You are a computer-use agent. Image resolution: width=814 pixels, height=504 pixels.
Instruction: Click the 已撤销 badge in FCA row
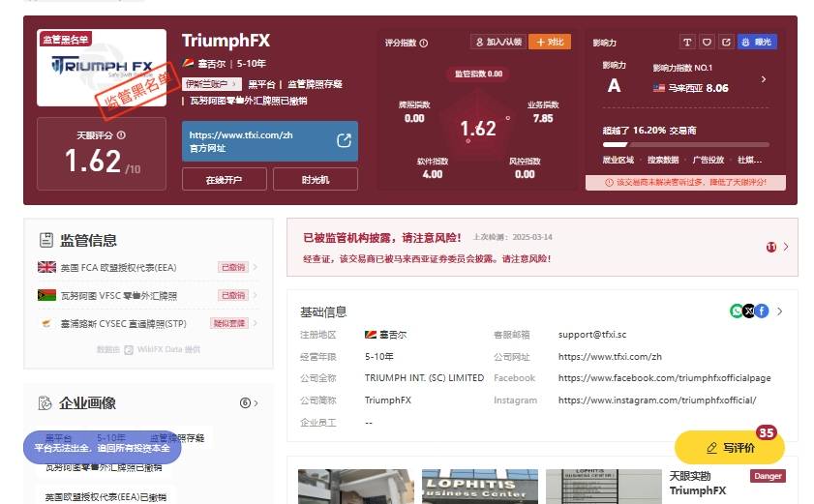233,267
